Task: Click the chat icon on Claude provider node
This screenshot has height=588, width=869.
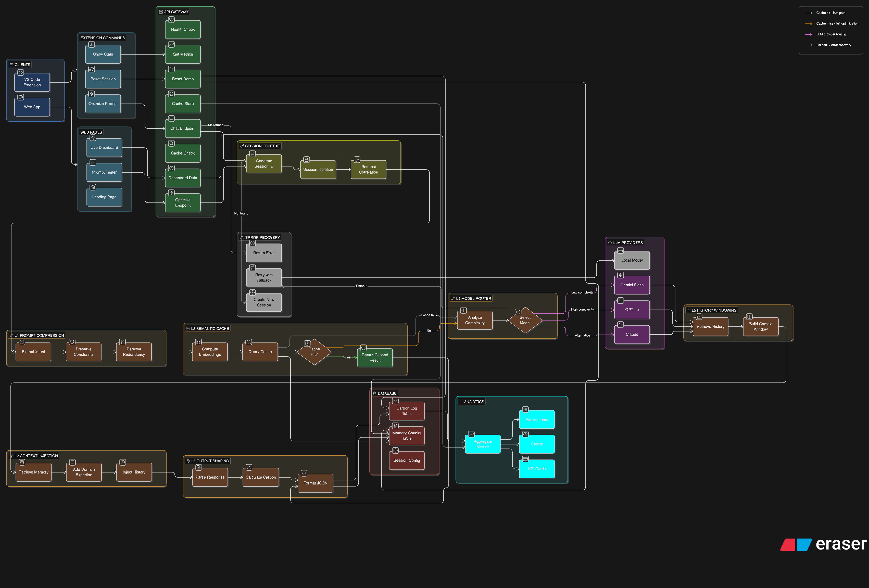Action: coord(620,324)
